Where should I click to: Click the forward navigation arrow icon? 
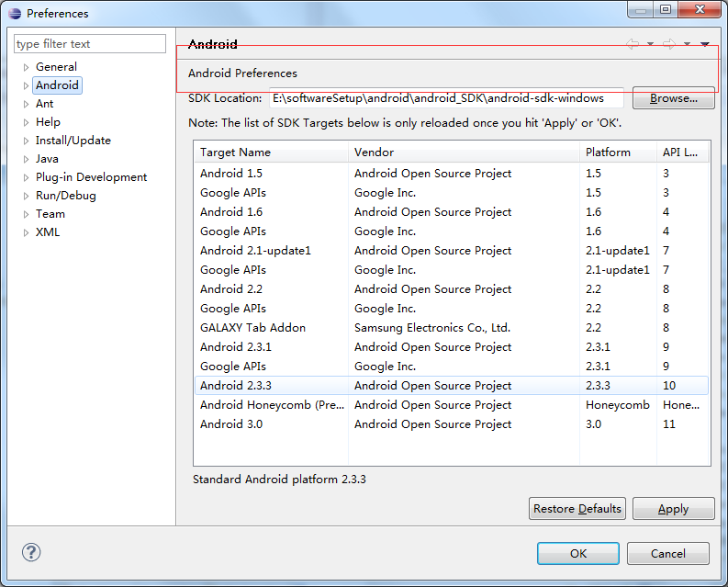point(669,44)
